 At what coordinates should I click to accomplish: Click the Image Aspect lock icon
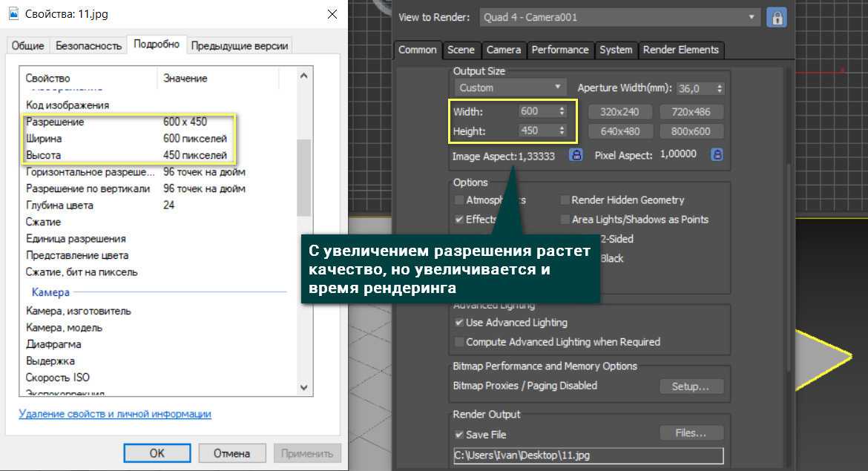click(x=576, y=155)
